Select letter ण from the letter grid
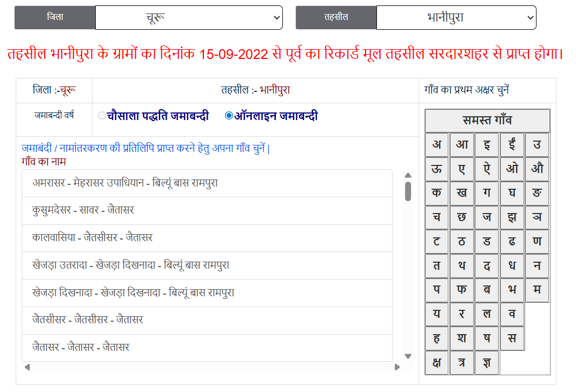 click(537, 242)
